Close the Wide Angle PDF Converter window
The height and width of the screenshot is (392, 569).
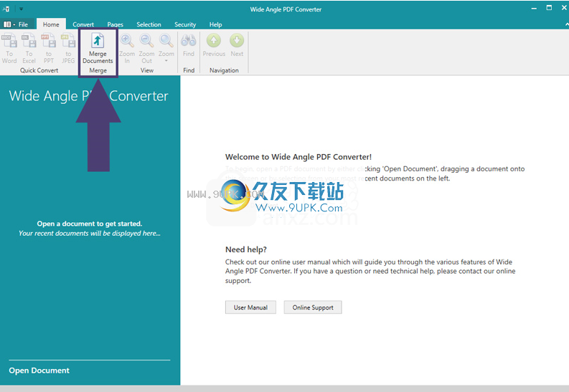[564, 8]
